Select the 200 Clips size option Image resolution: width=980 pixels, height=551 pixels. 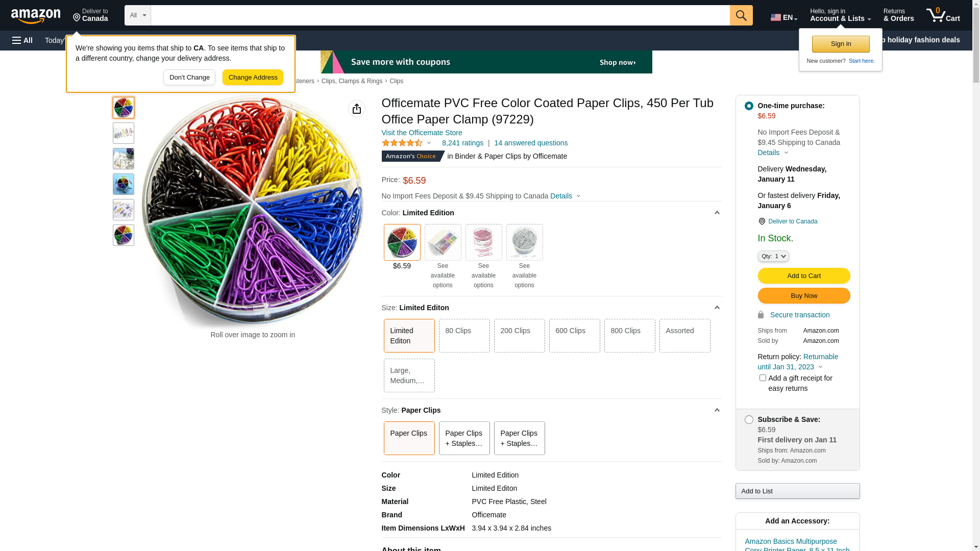click(519, 336)
